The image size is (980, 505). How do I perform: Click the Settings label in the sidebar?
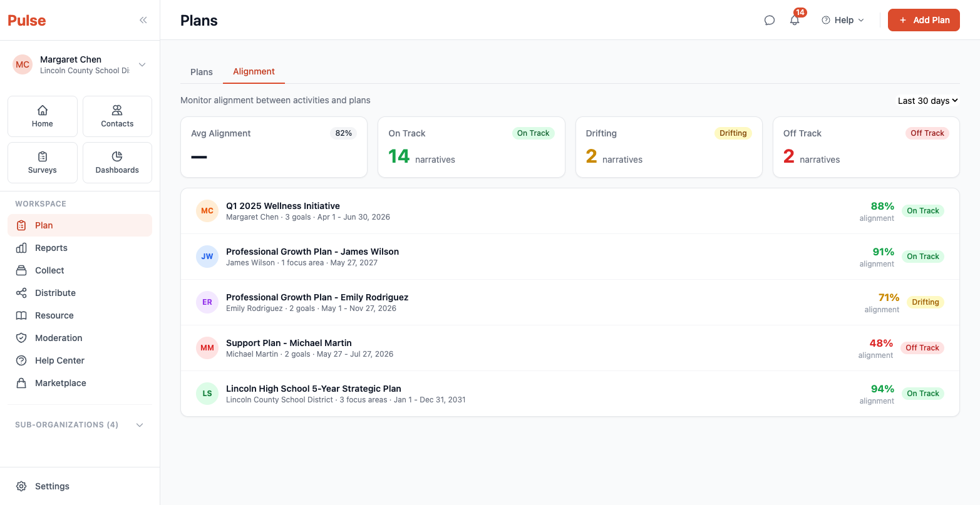pyautogui.click(x=52, y=486)
